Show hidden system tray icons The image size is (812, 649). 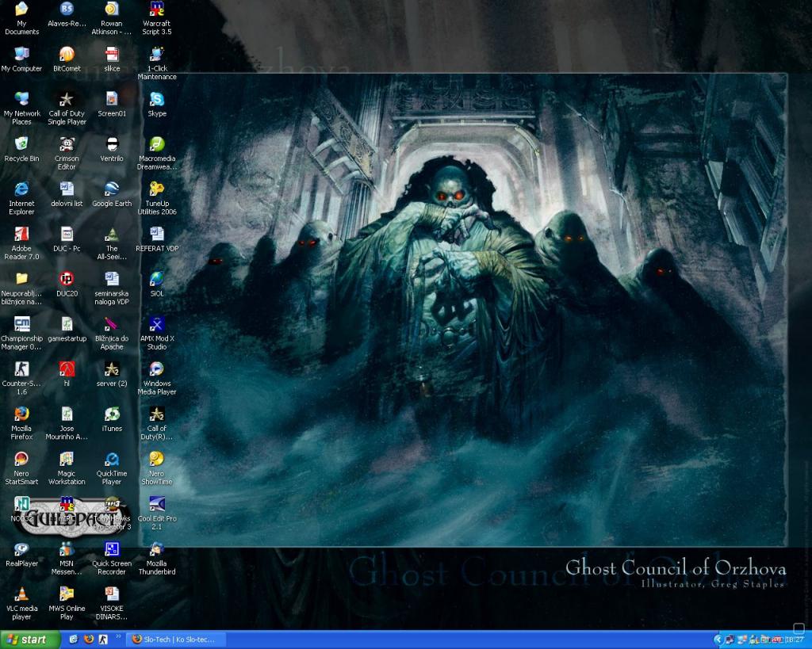coord(718,639)
